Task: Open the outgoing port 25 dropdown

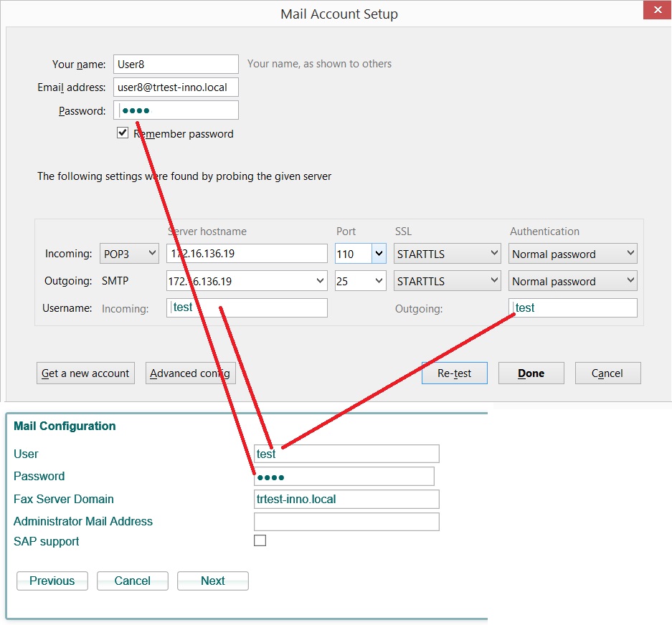Action: (379, 281)
